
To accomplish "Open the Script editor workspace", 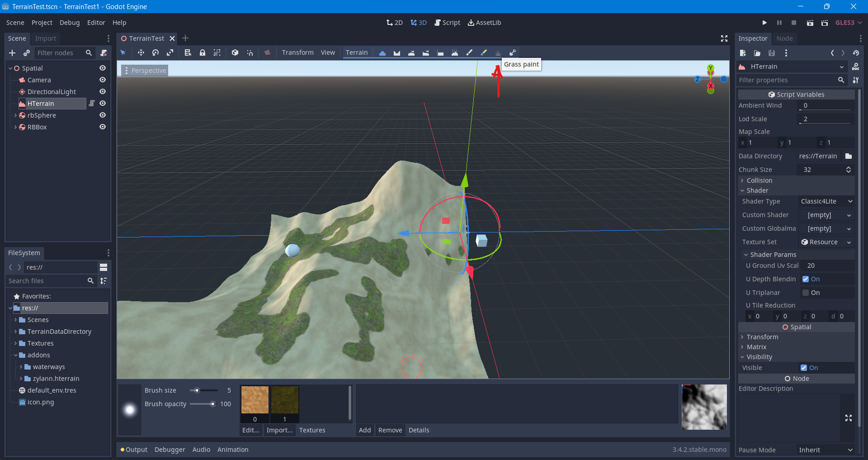I will click(x=447, y=22).
